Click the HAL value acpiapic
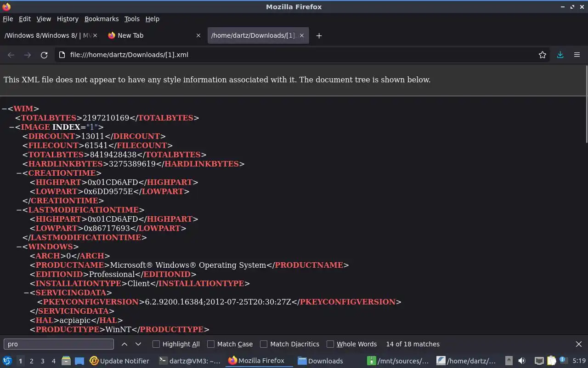This screenshot has width=588, height=368. click(x=75, y=320)
